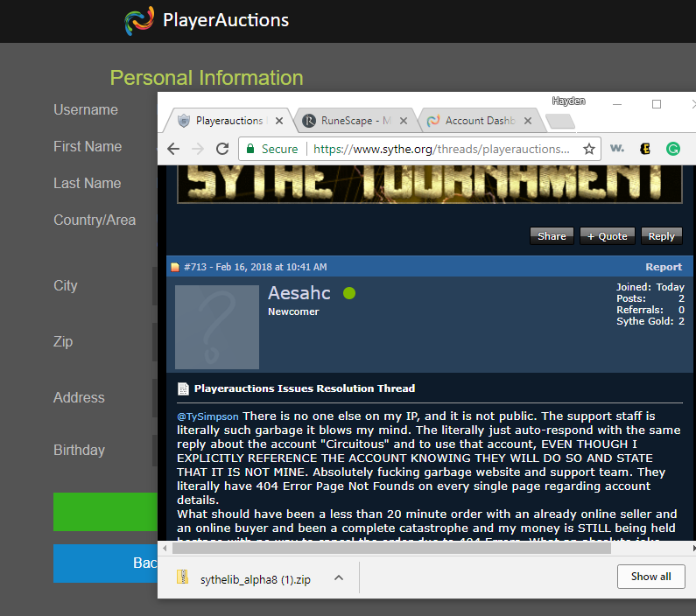Open a new browser tab
696x616 pixels.
pyautogui.click(x=560, y=121)
